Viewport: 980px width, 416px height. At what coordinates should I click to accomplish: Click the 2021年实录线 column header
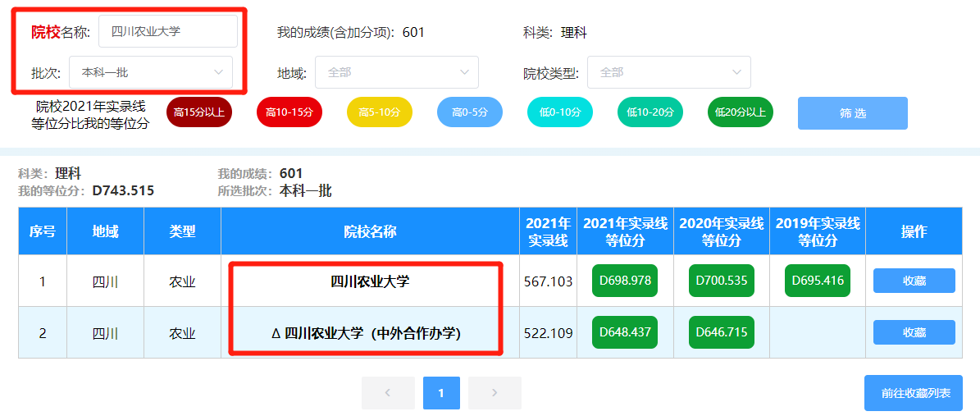[548, 231]
